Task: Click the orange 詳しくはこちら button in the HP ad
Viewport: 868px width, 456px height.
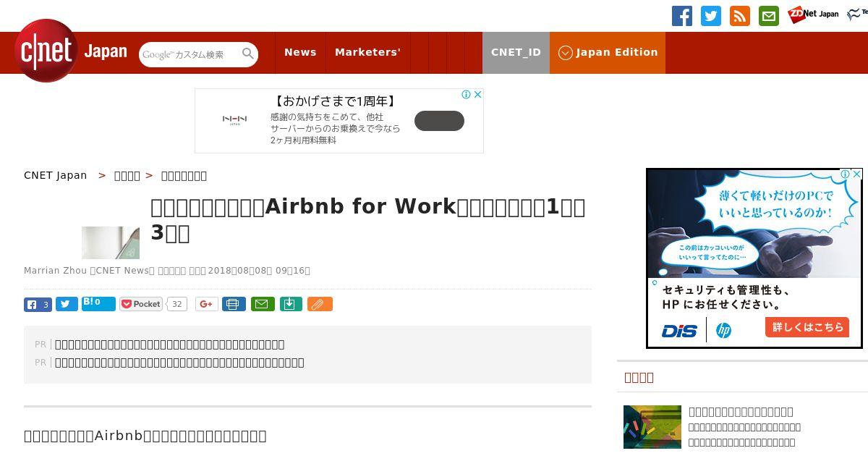Action: pos(807,327)
